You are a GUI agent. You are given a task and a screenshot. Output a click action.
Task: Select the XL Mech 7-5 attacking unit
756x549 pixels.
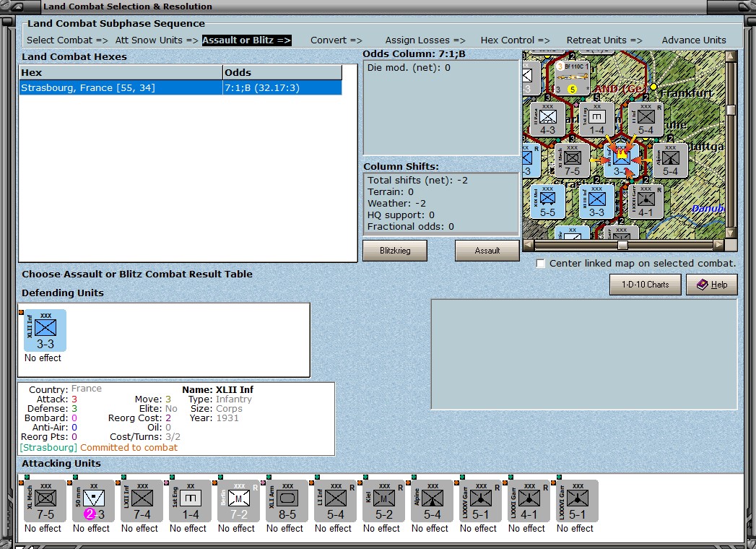[x=45, y=501]
